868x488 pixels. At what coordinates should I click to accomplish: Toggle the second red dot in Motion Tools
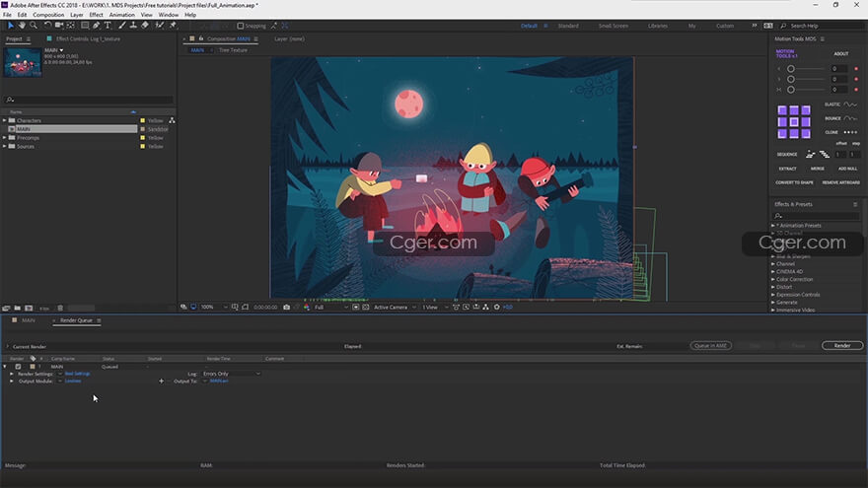[856, 79]
